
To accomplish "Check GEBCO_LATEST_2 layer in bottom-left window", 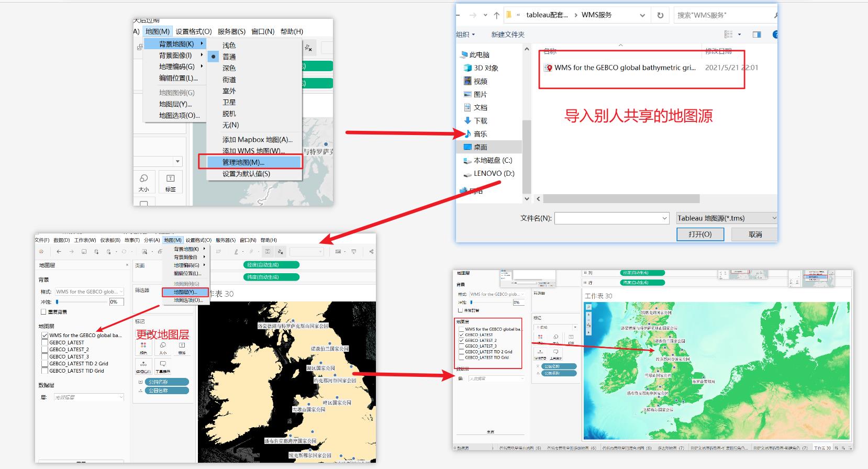I will (44, 349).
